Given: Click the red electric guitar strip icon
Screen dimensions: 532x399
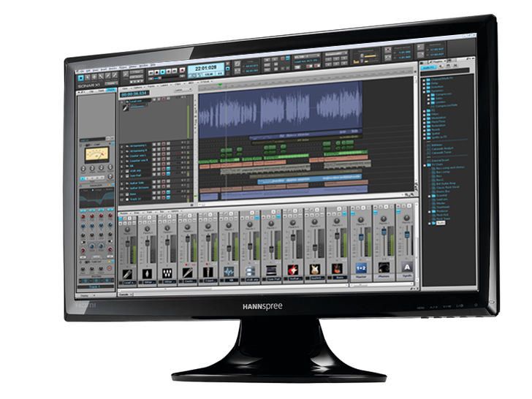Looking at the screenshot, I should click(x=293, y=270).
